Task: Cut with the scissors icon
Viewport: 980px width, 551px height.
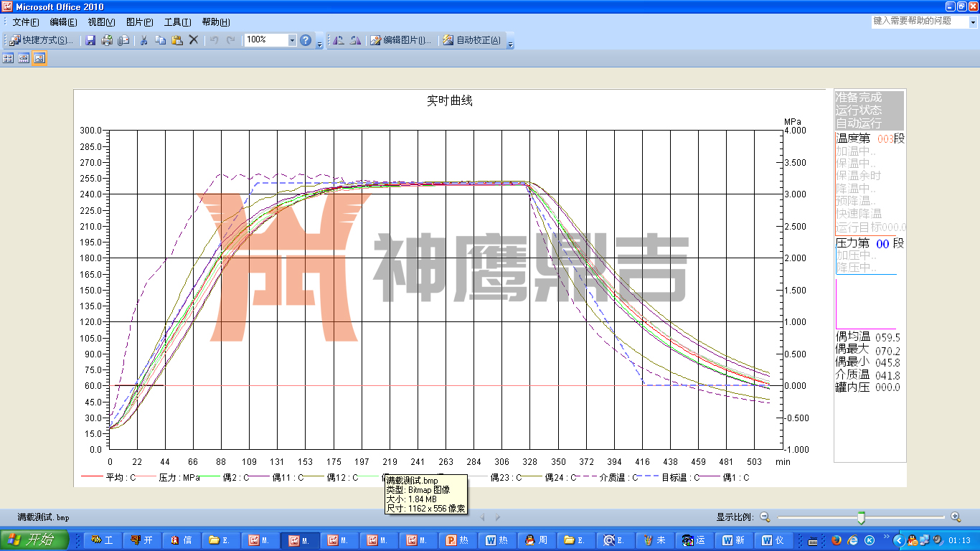Action: pyautogui.click(x=143, y=40)
